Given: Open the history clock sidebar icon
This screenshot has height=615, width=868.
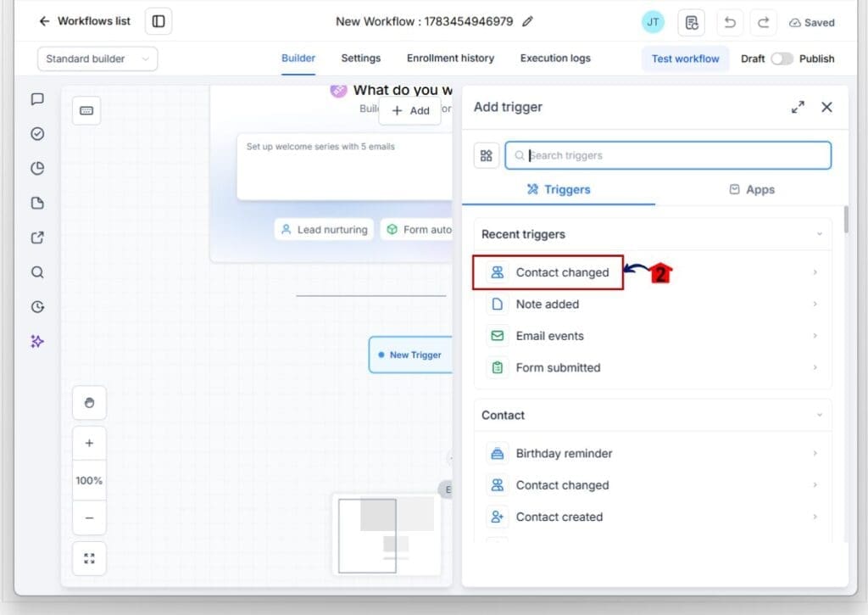Looking at the screenshot, I should pos(37,307).
